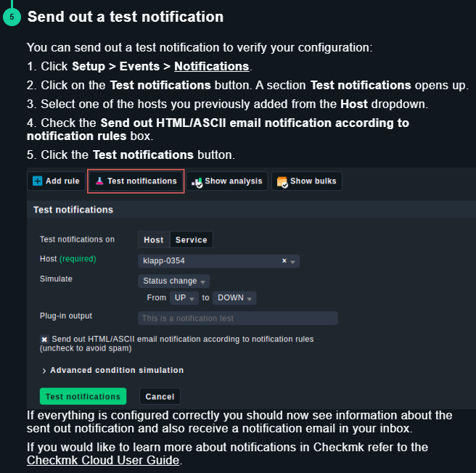The width and height of the screenshot is (476, 473).
Task: Click the step 5 number badge
Action: pyautogui.click(x=12, y=17)
